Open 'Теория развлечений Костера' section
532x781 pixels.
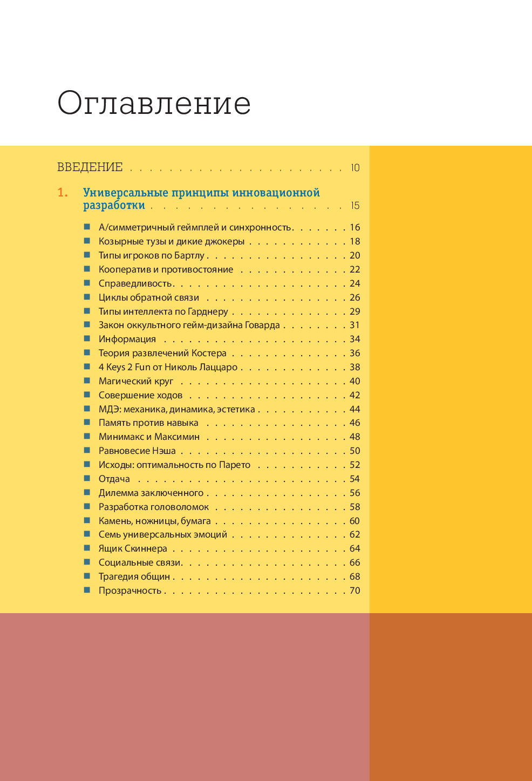click(x=162, y=353)
